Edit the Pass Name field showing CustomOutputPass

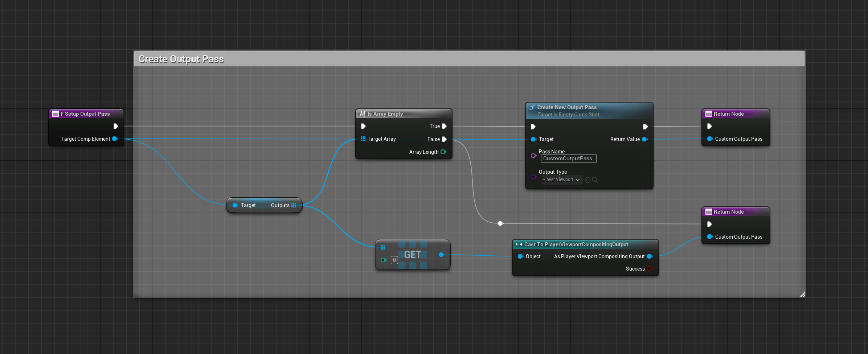pyautogui.click(x=568, y=158)
